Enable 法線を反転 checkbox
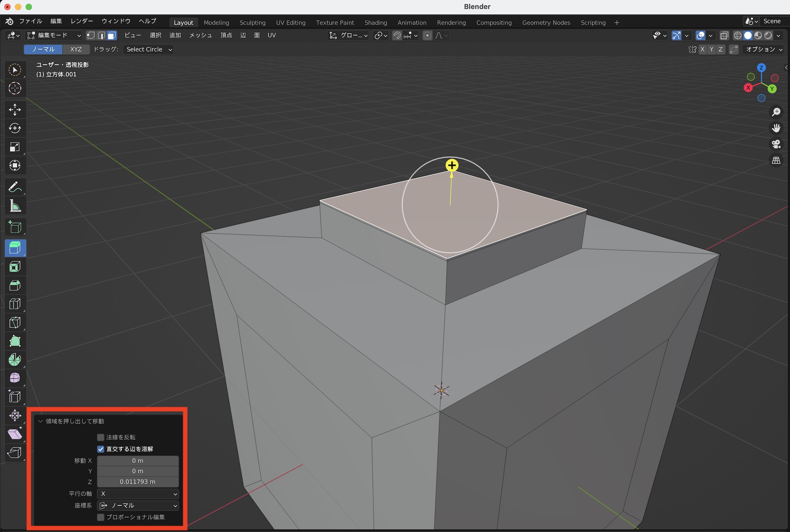This screenshot has width=790, height=532. [x=101, y=437]
